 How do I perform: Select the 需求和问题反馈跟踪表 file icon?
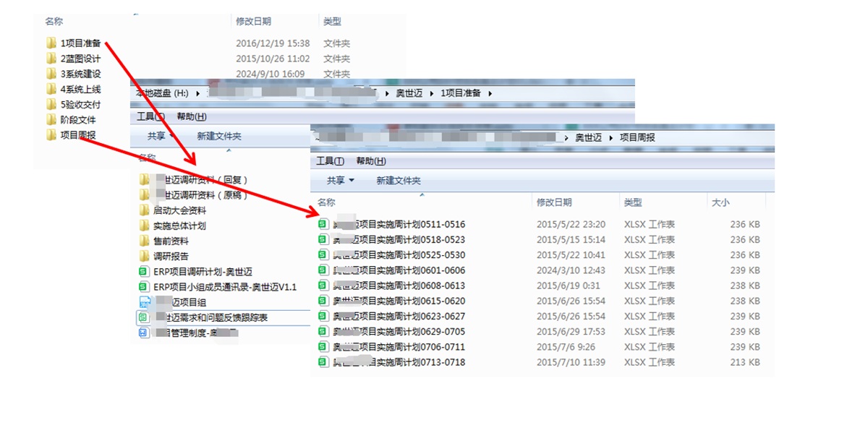(144, 317)
